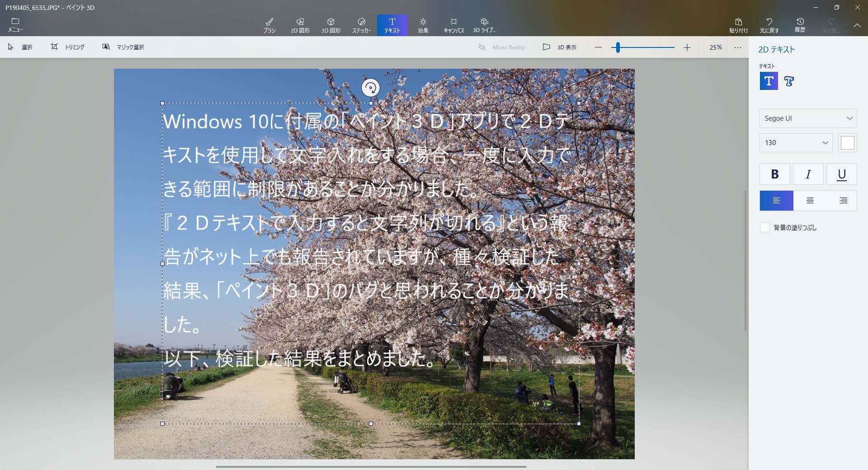868x470 pixels.
Task: Click the 25% zoom value
Action: (x=716, y=47)
